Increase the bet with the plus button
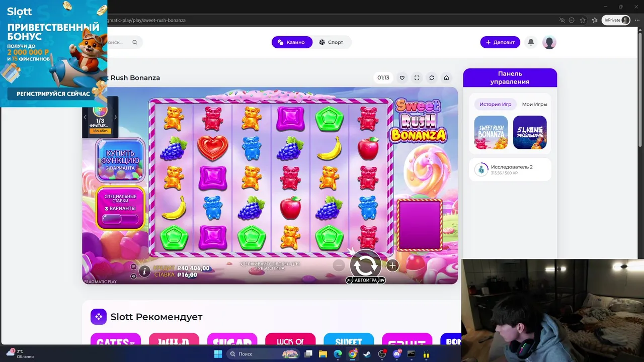This screenshot has width=644, height=362. pyautogui.click(x=392, y=265)
